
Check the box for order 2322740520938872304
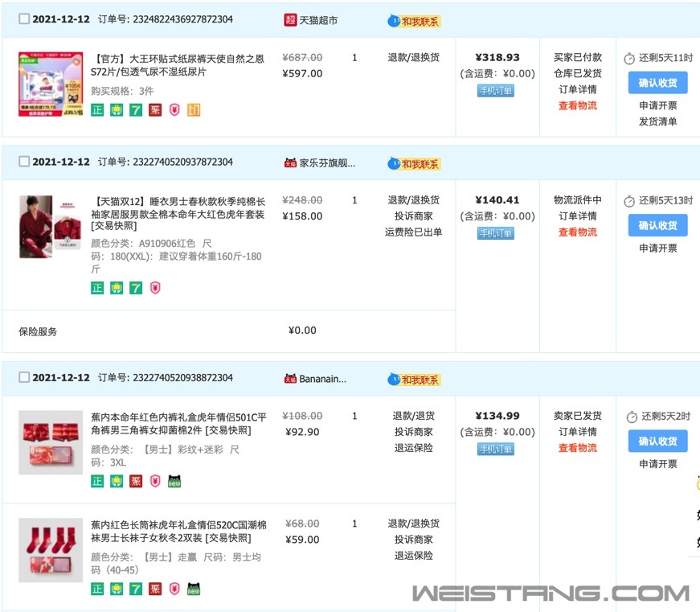24,377
